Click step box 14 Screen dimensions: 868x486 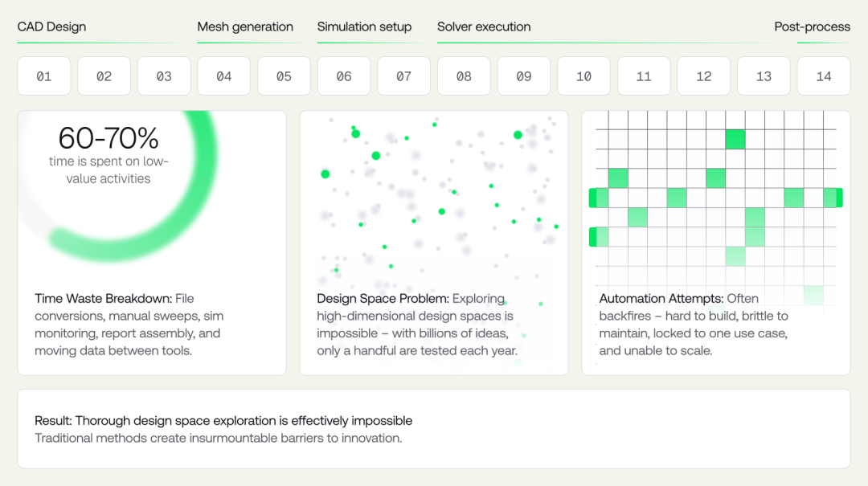(x=824, y=76)
